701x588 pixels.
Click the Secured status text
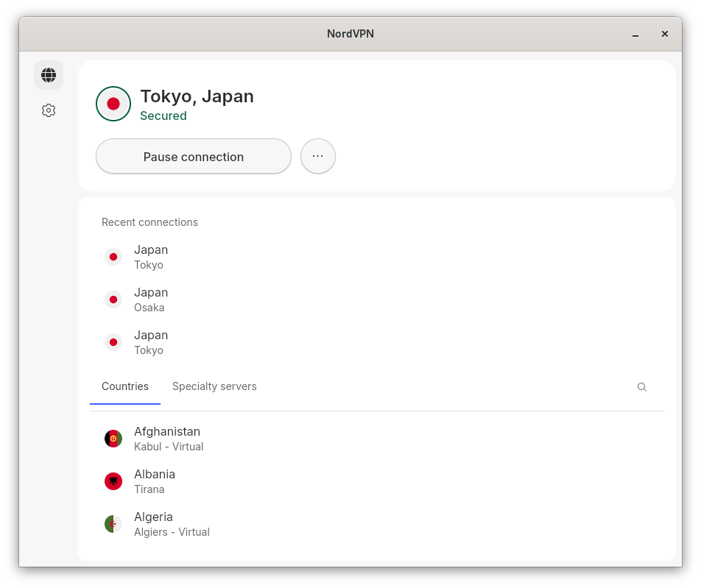pyautogui.click(x=163, y=116)
